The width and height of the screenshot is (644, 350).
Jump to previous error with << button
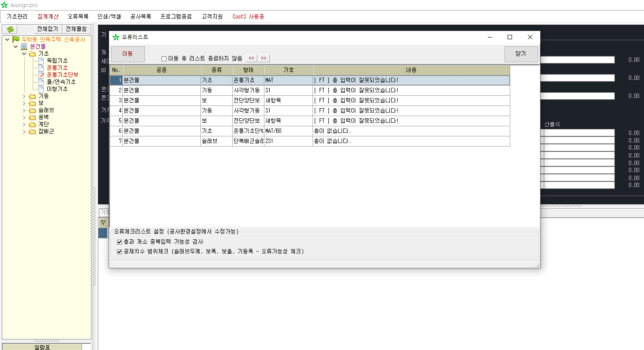251,58
